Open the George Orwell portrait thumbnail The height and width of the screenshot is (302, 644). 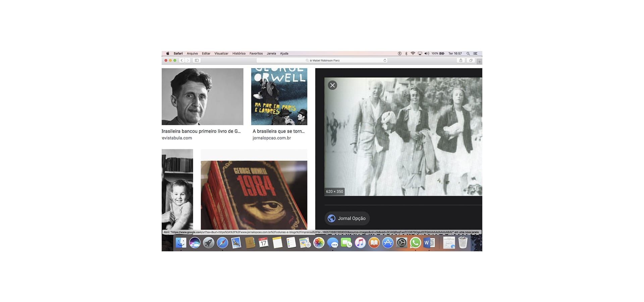tap(202, 97)
